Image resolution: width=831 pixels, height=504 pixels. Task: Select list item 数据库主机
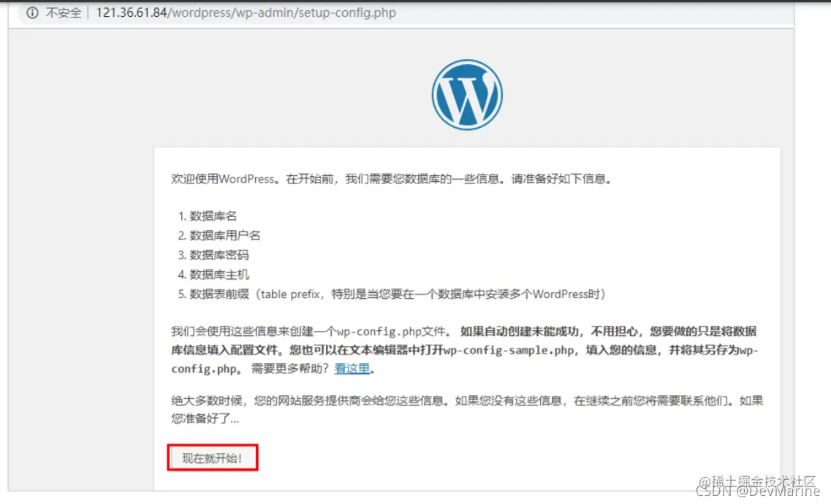[x=219, y=275]
